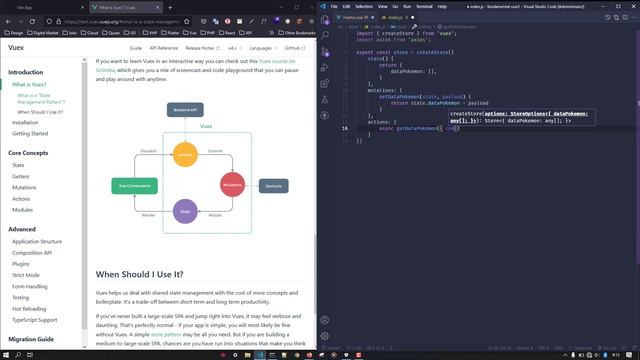Open the VS Code Explorer view
640x360 pixels.
click(325, 20)
